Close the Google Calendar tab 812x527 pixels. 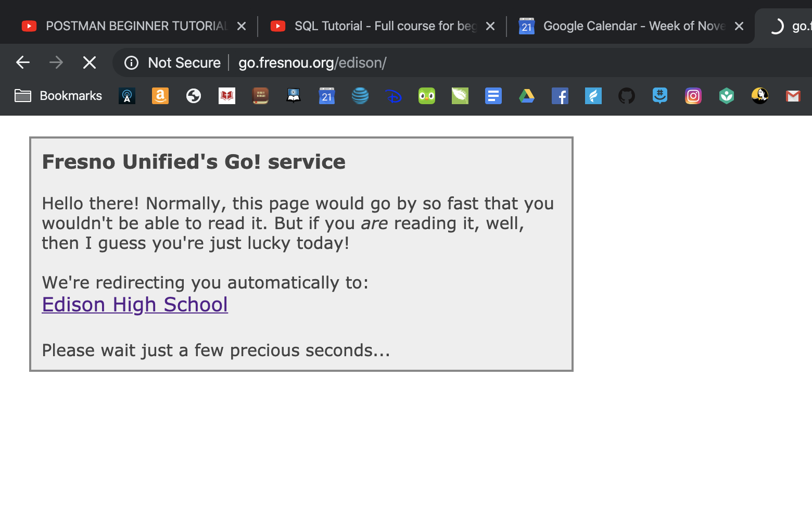coord(739,26)
